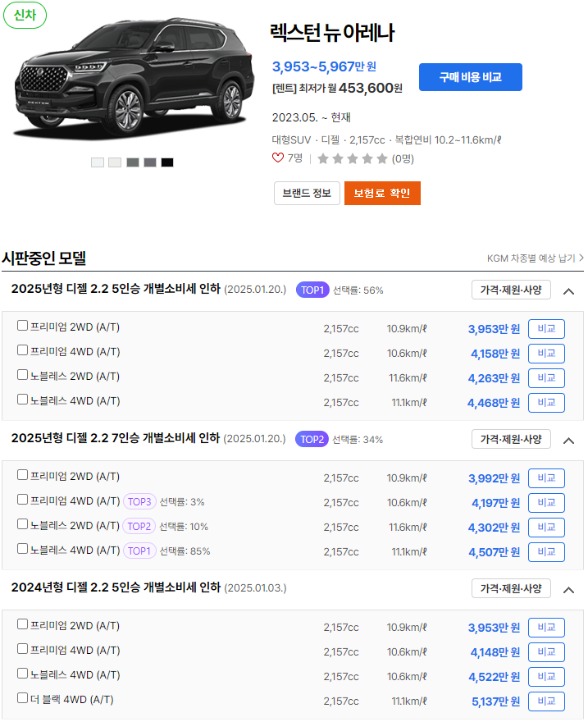Open 가격·제원·사양 for 2025 5인승
The width and height of the screenshot is (588, 722).
(x=511, y=290)
